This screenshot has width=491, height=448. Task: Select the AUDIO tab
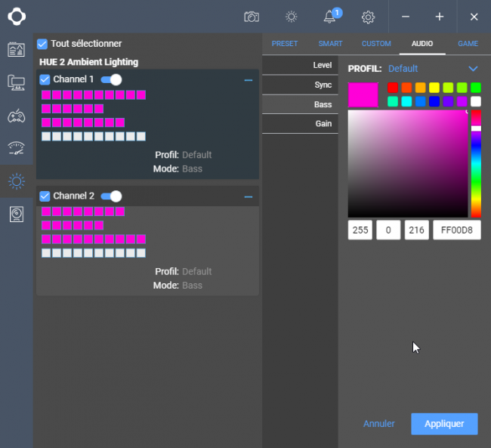[422, 44]
